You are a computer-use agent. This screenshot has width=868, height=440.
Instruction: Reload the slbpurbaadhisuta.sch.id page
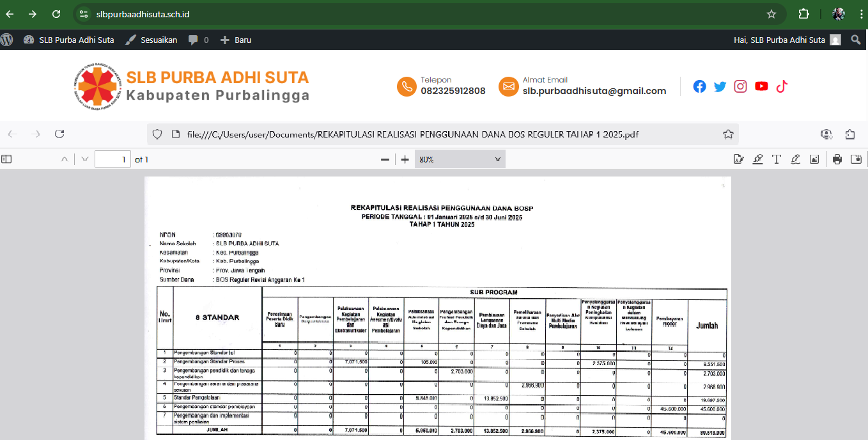(x=56, y=14)
